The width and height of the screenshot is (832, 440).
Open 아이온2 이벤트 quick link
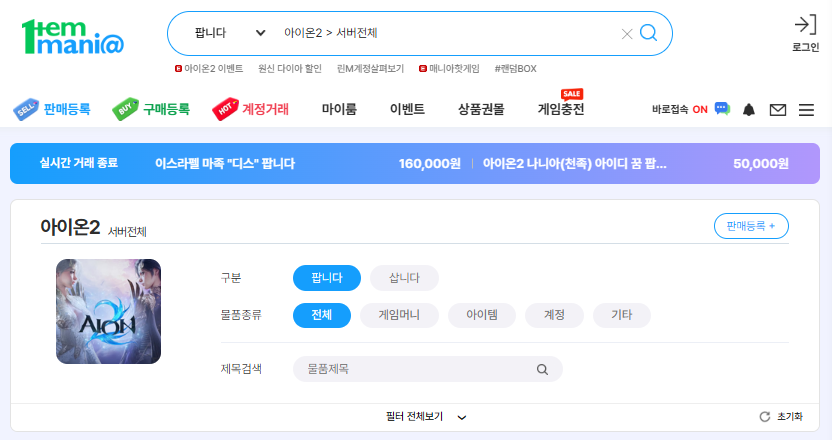209,68
